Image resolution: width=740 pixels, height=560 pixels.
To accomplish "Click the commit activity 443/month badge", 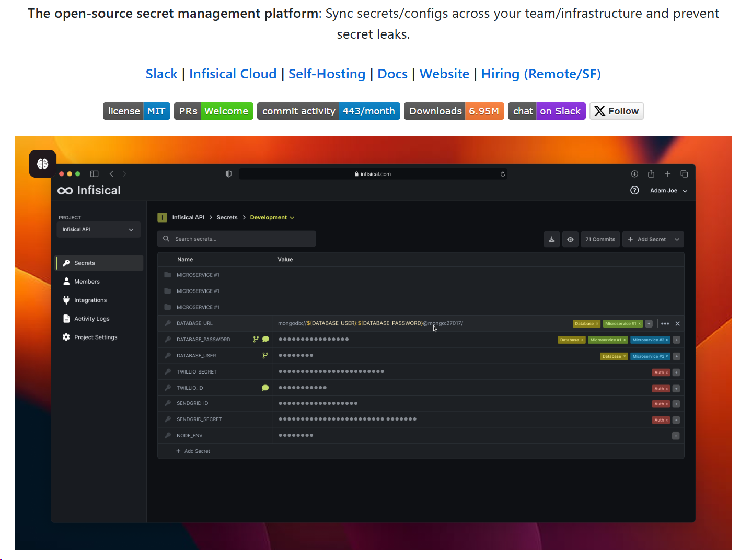I will 329,111.
